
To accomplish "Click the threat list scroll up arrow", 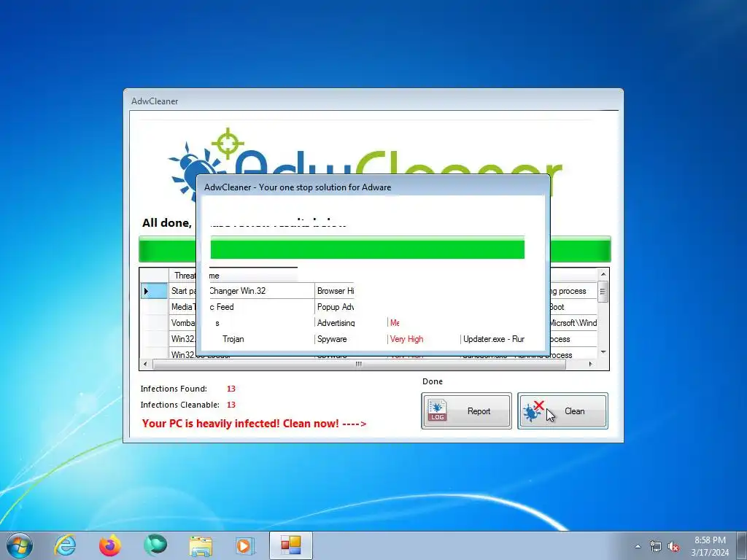I will [x=603, y=274].
